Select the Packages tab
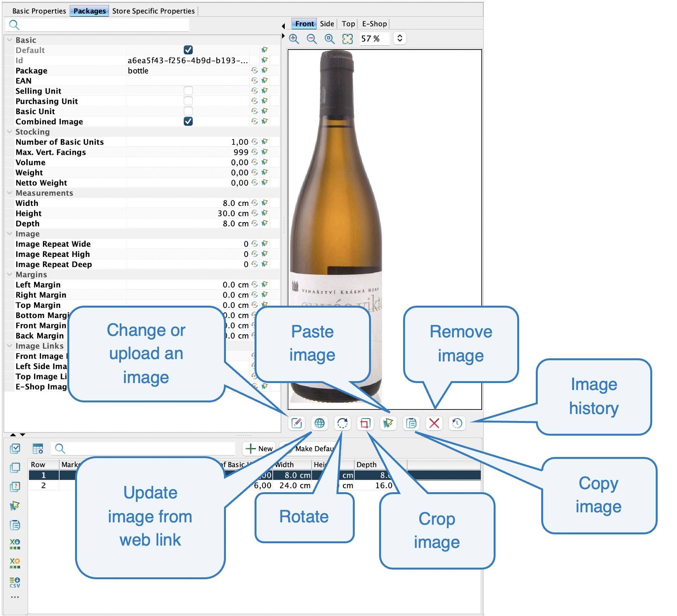This screenshot has width=677, height=616. pos(89,11)
